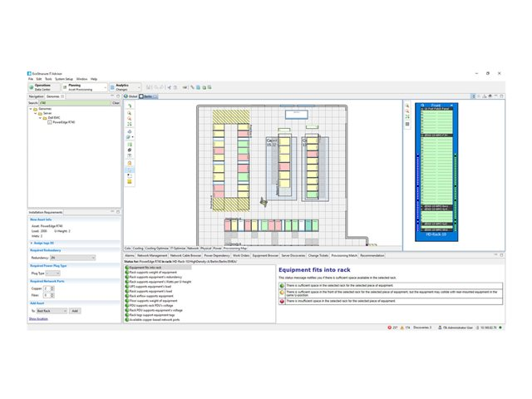Click the zoom in icon in map toolbar
This screenshot has height=399, width=532.
tap(130, 113)
